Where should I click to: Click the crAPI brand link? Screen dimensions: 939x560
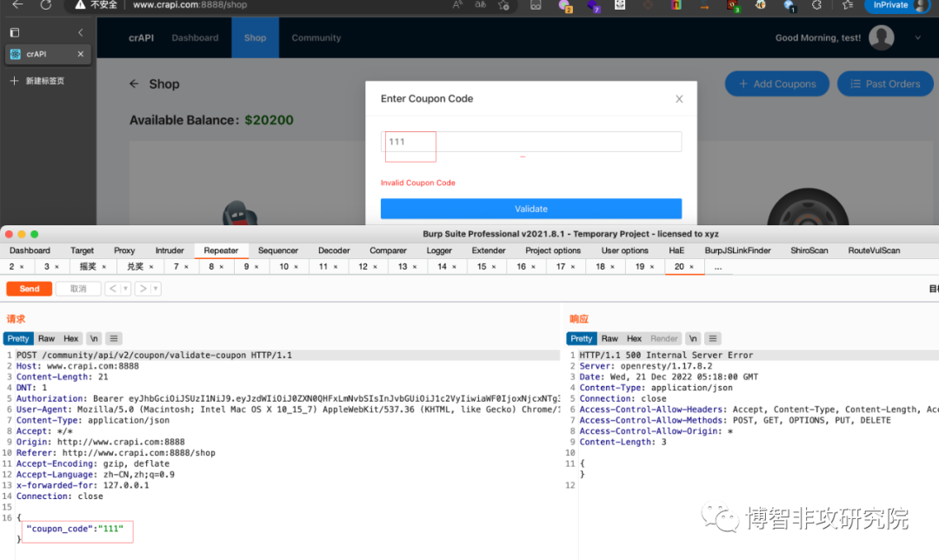(142, 37)
